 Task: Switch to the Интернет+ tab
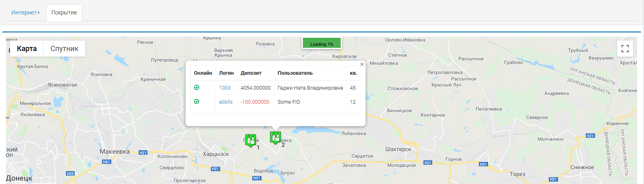pos(26,12)
